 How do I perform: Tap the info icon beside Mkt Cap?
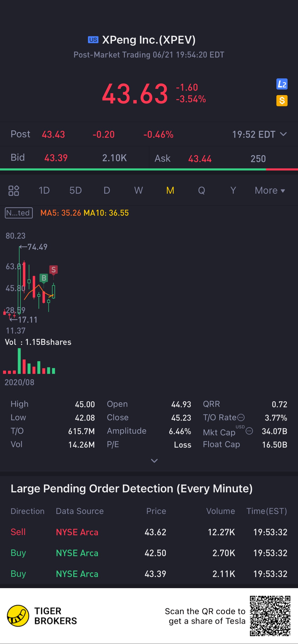pyautogui.click(x=249, y=431)
